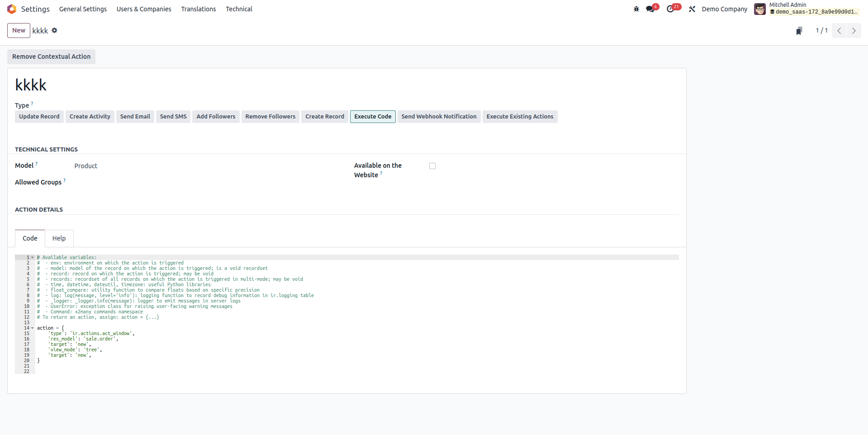The width and height of the screenshot is (868, 435).
Task: Select Send SMS type
Action: pyautogui.click(x=173, y=117)
